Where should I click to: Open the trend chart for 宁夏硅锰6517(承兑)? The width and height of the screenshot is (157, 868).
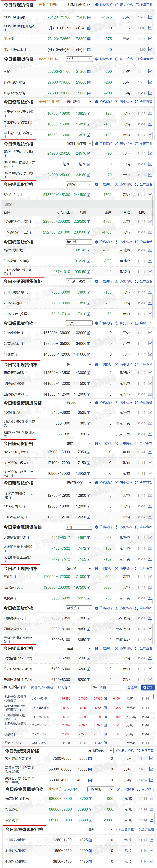pyautogui.click(x=150, y=658)
